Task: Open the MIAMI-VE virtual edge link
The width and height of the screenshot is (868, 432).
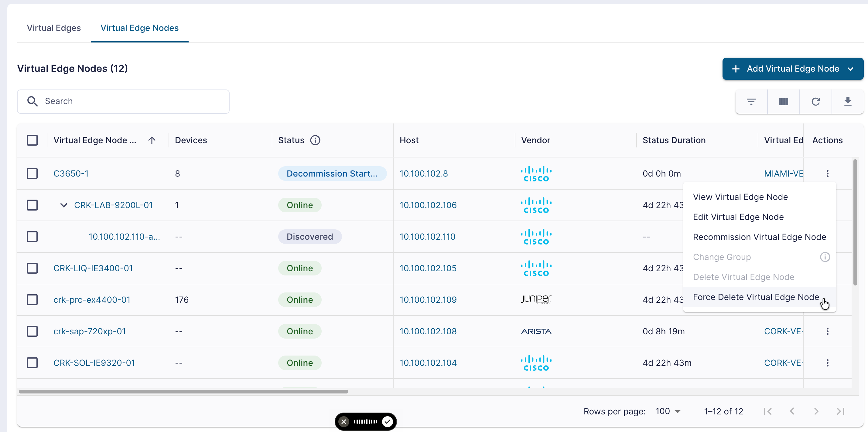Action: (784, 174)
